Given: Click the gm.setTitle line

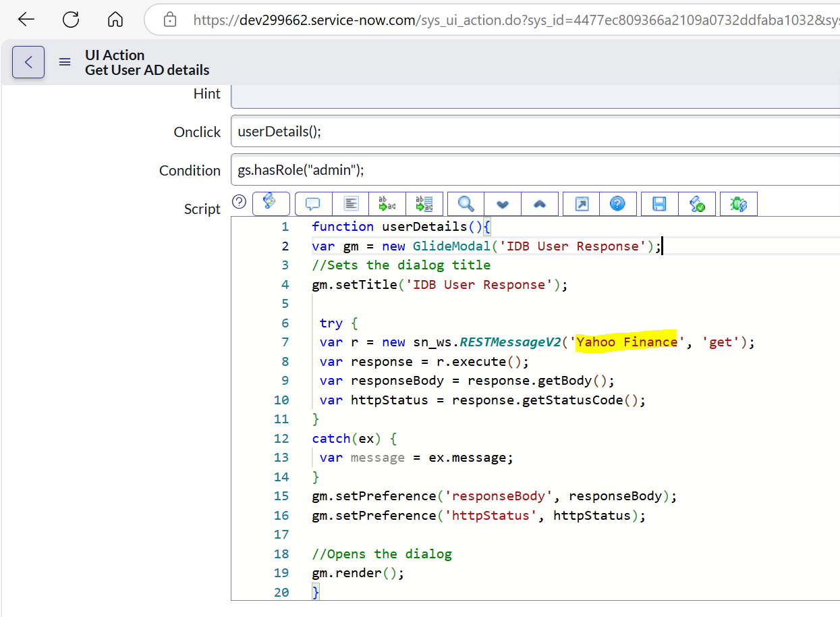Looking at the screenshot, I should coord(440,285).
